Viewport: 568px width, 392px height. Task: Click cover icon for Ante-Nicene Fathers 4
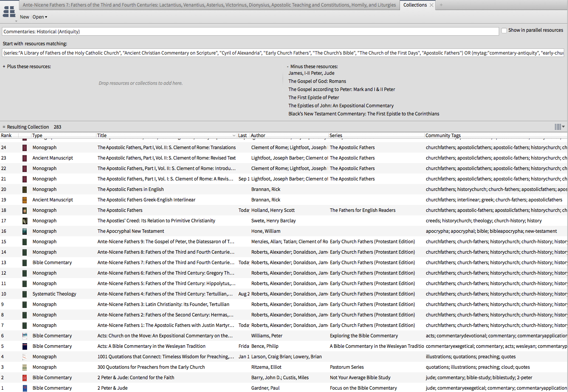tap(25, 294)
